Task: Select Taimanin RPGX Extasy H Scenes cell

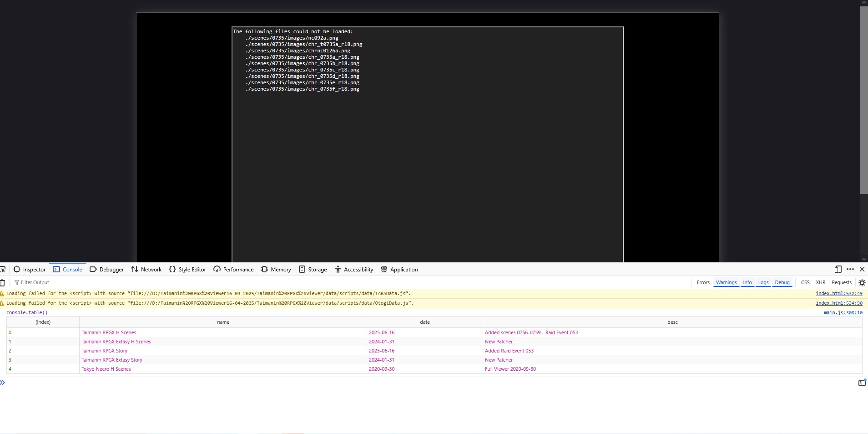Action: (223, 342)
